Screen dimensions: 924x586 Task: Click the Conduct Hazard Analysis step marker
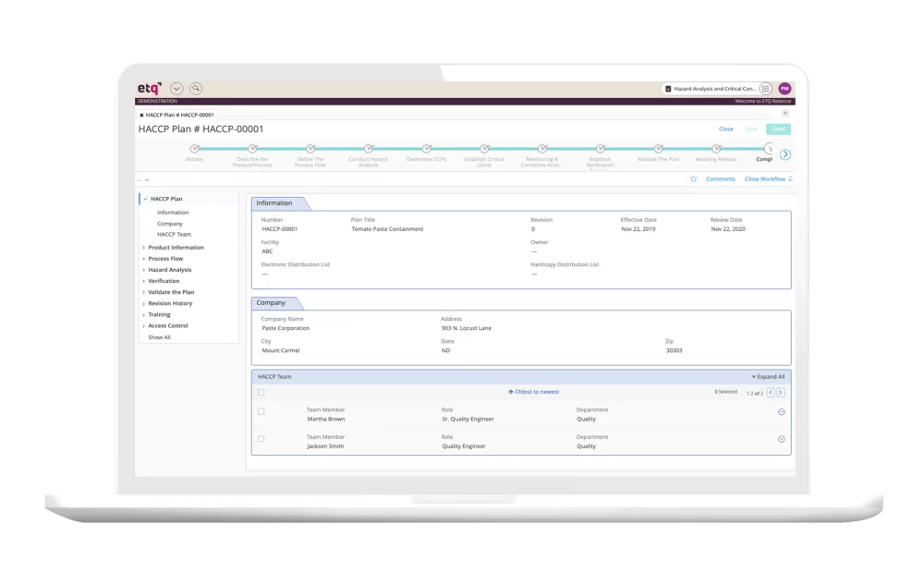(x=368, y=148)
